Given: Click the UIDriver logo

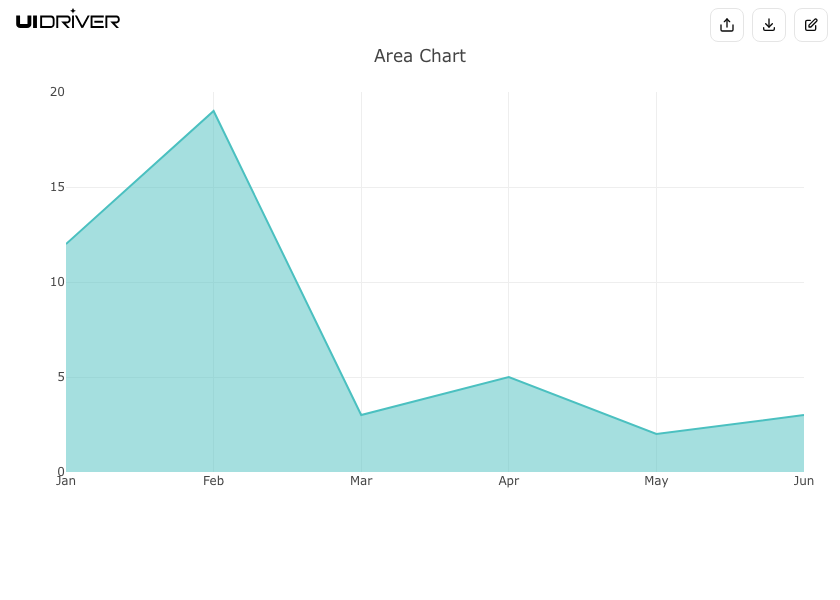Looking at the screenshot, I should (x=68, y=20).
